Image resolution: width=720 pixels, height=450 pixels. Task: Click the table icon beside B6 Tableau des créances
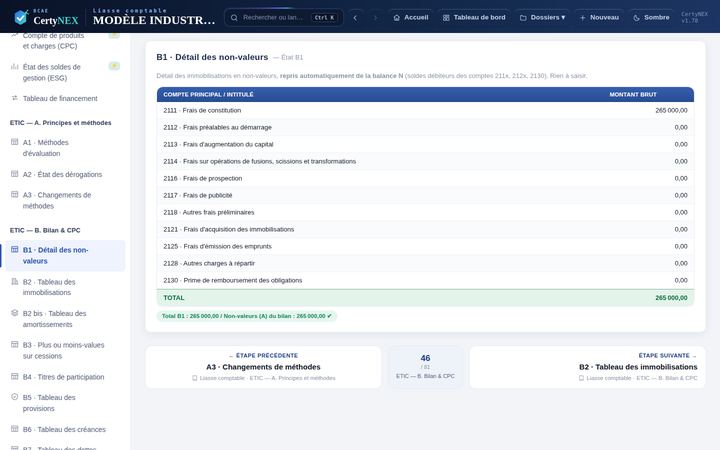15,428
